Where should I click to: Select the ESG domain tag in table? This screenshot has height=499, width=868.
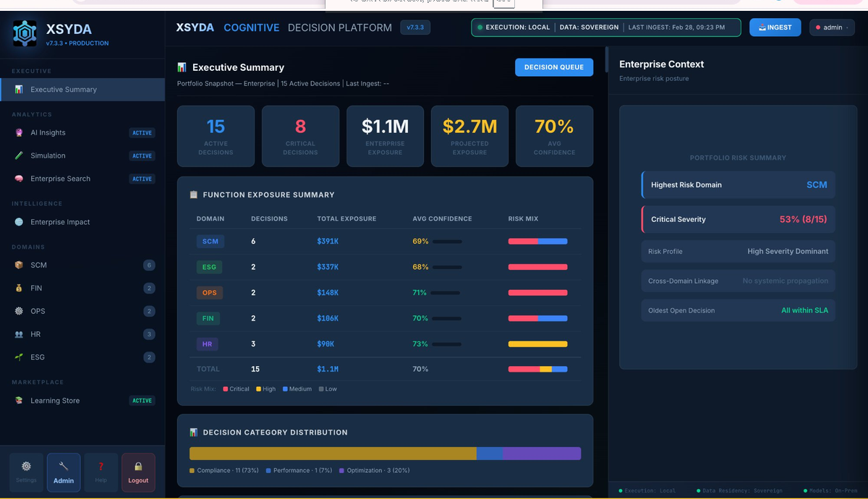click(x=210, y=268)
